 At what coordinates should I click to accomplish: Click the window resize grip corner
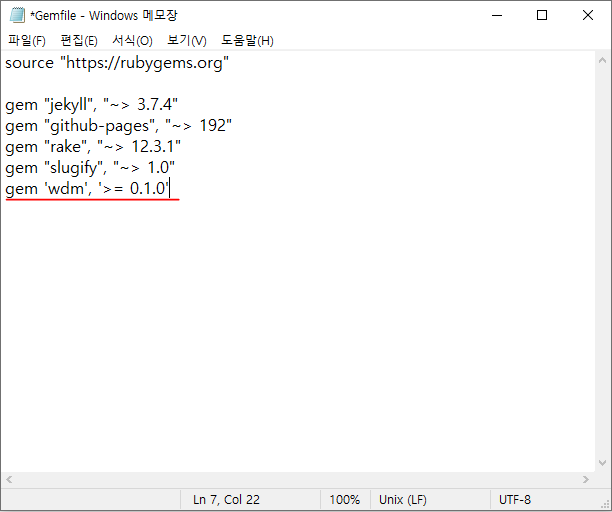pos(605,504)
